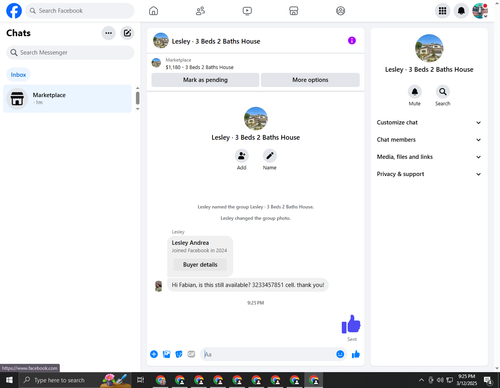500x388 pixels.
Task: Open Windows Start button
Action: pos(9,380)
